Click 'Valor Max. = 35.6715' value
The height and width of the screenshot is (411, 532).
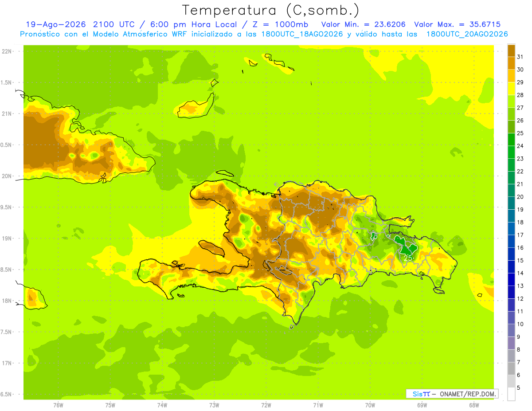tap(458, 24)
